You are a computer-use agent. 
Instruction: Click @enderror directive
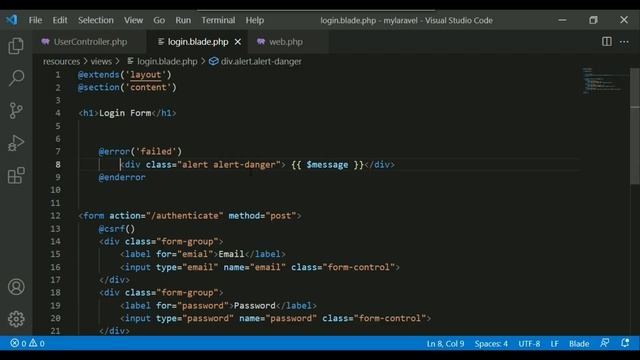pyautogui.click(x=122, y=177)
